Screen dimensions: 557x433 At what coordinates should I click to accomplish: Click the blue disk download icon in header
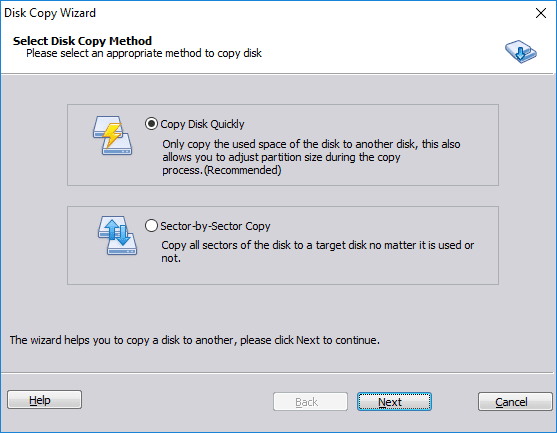click(521, 52)
